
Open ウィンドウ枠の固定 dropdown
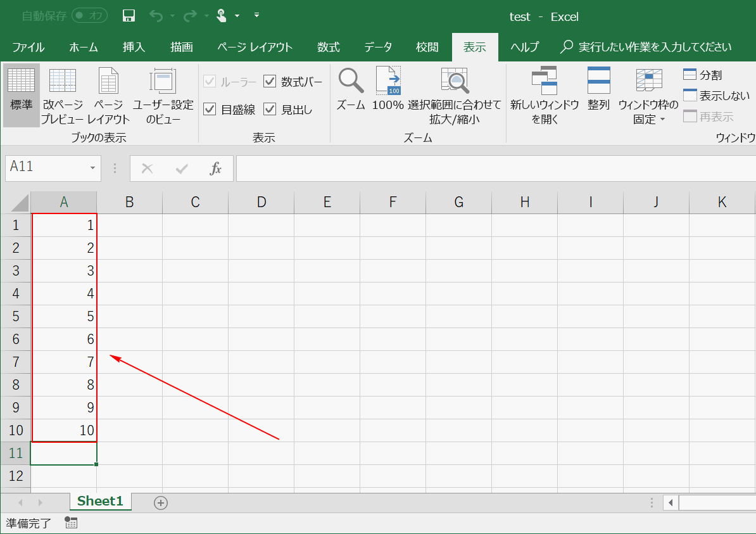648,96
